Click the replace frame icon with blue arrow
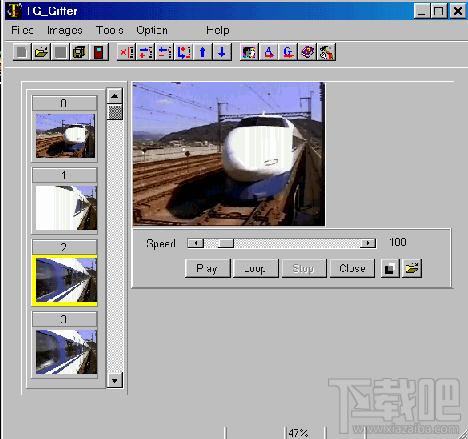 pos(184,52)
